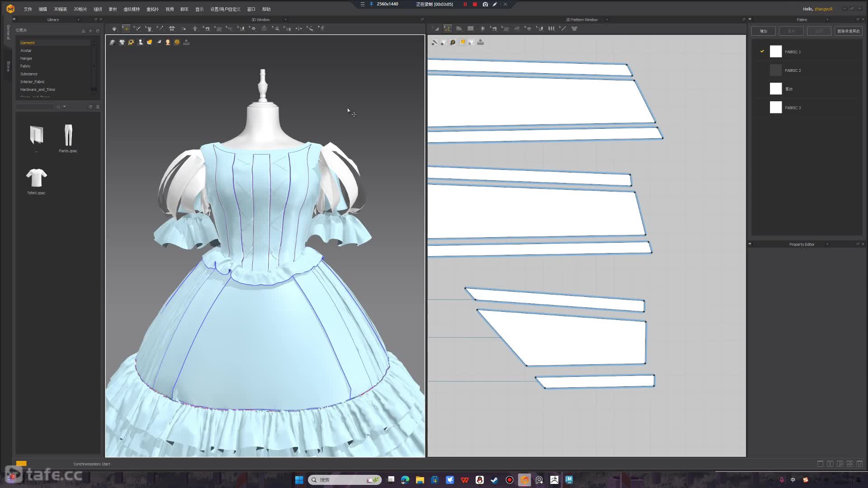Toggle the checkmark beside FABRIC 1
The height and width of the screenshot is (488, 868).
(762, 51)
